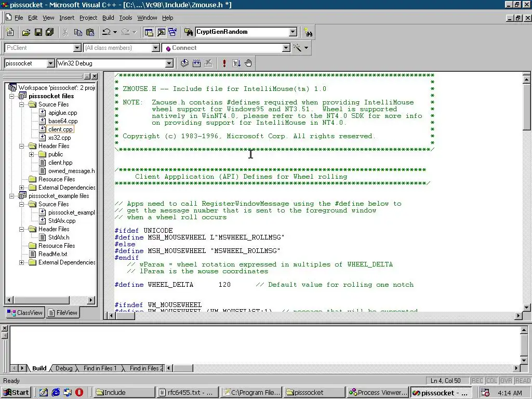The width and height of the screenshot is (532, 399).
Task: Open help Search icon at toolbar end
Action: 308,32
